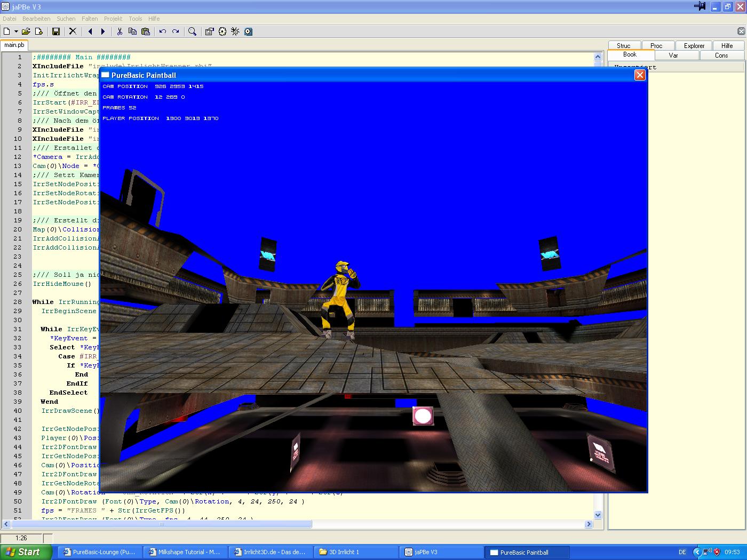
Task: Click the Unsortiert header in Book panel
Action: click(x=677, y=67)
